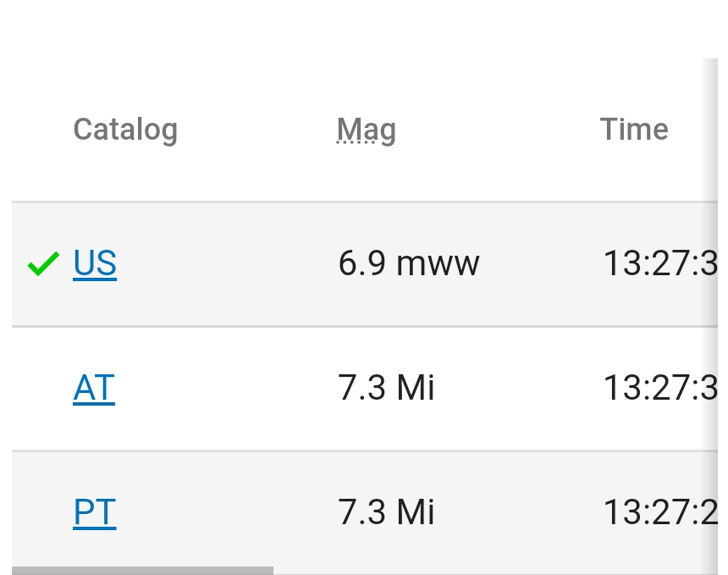Click the Time column header
Screen dimensions: 728x575
(634, 130)
